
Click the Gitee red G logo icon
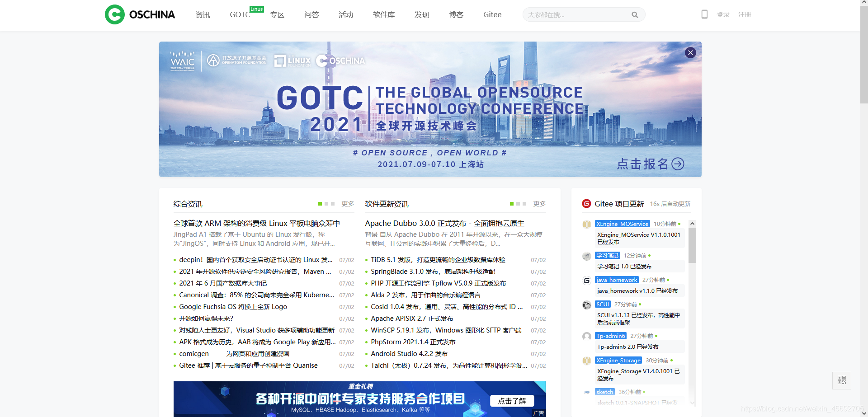point(586,204)
